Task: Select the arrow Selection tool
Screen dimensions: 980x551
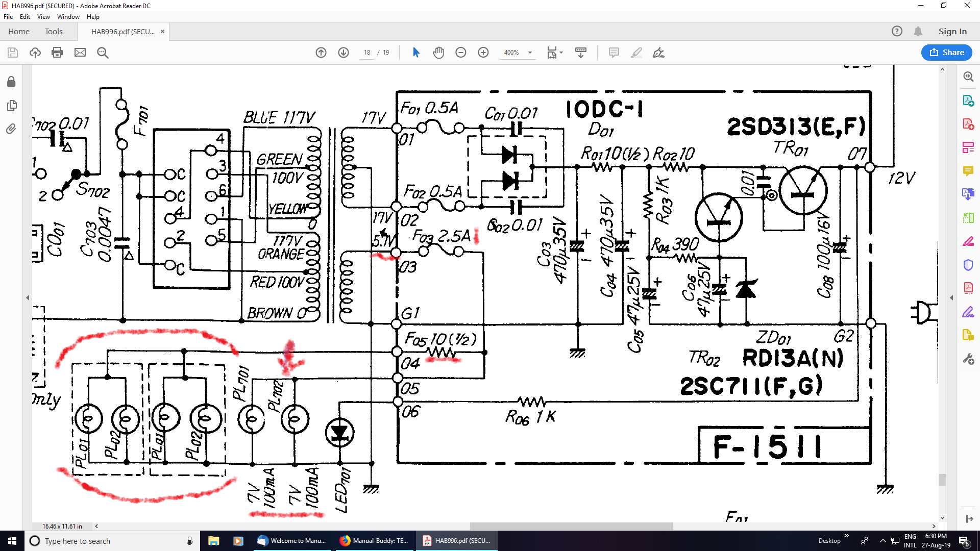Action: tap(416, 53)
